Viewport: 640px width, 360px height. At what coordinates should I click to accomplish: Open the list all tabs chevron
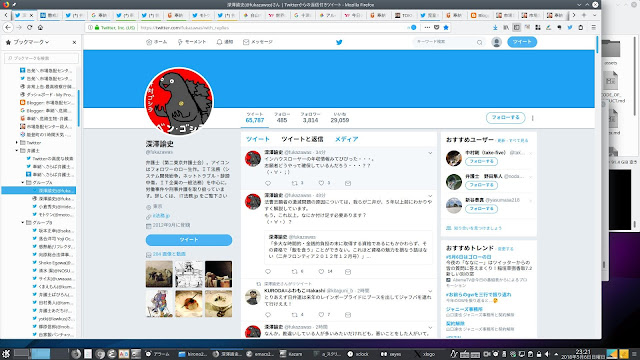point(595,15)
